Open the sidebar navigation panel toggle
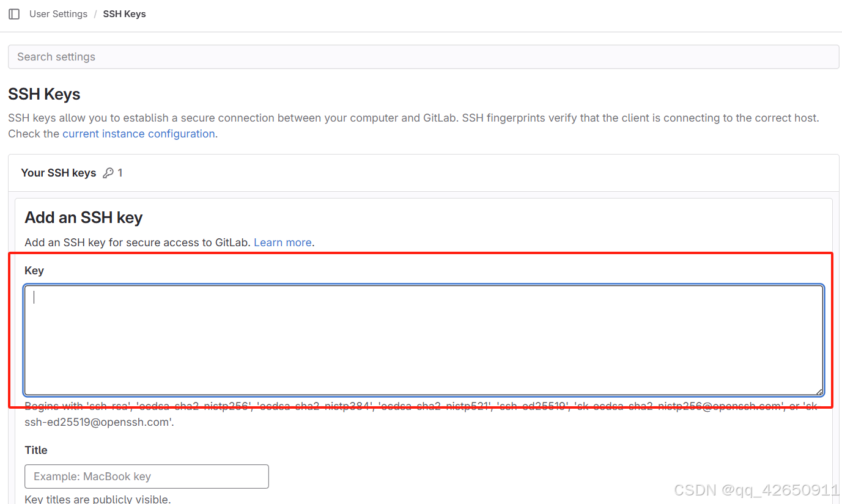The height and width of the screenshot is (504, 842). tap(13, 13)
